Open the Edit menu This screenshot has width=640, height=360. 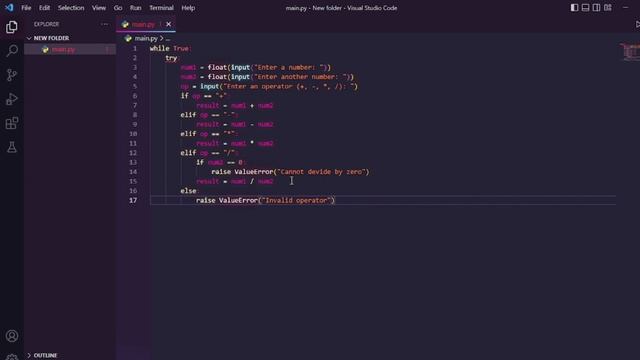44,8
